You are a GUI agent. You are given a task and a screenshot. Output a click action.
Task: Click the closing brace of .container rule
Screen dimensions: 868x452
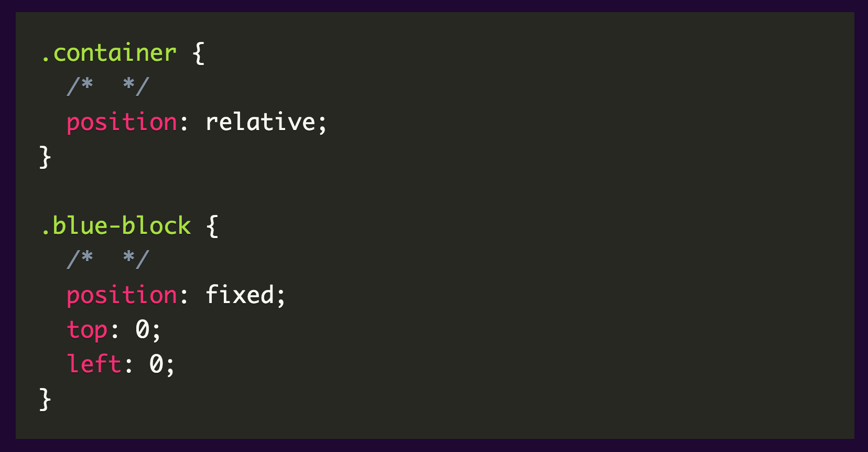click(x=45, y=157)
